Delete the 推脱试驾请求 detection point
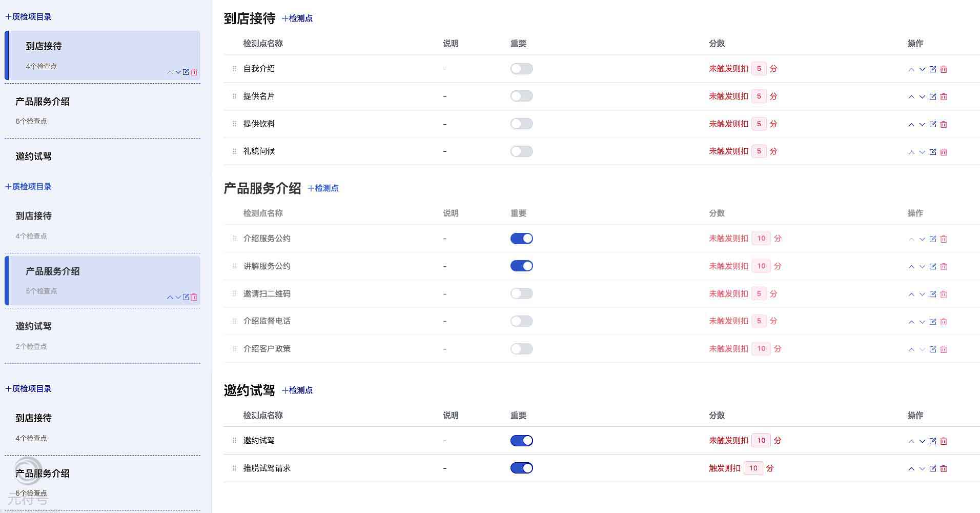Image resolution: width=980 pixels, height=513 pixels. click(x=944, y=468)
